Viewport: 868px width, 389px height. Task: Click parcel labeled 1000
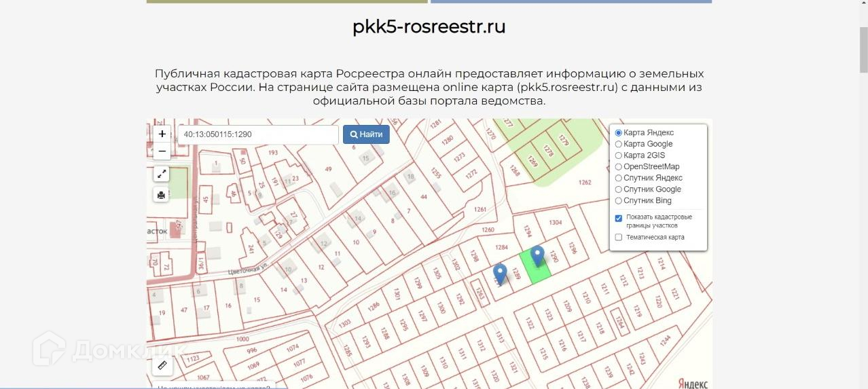click(242, 339)
